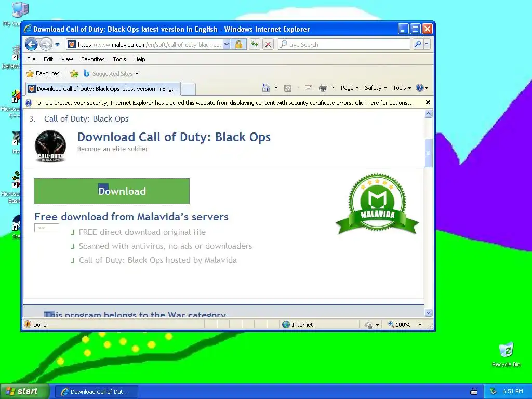This screenshot has width=532, height=399.
Task: Click 'Call of Duty: Black Ops hosted by Malavida'
Action: point(158,260)
